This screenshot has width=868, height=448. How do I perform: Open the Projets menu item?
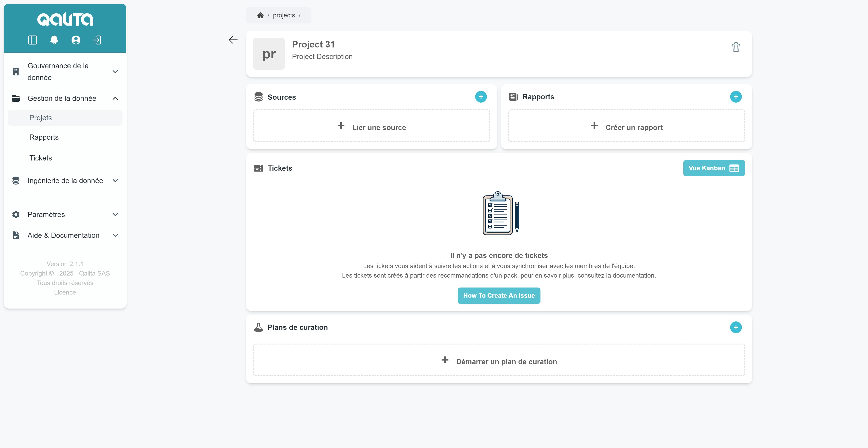(65, 118)
